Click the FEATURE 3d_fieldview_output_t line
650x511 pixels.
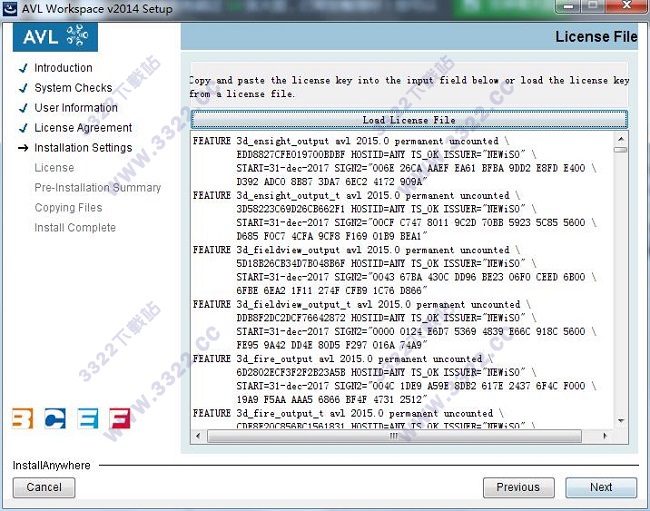(362, 304)
